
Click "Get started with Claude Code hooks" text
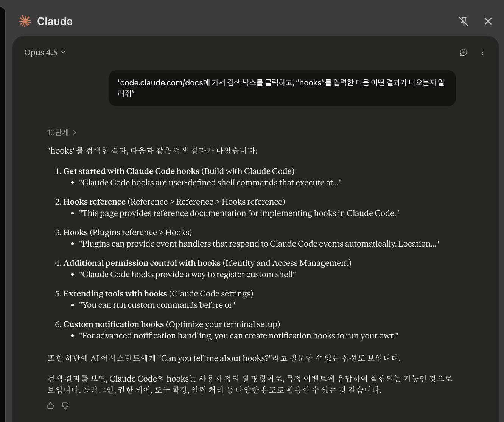pyautogui.click(x=131, y=171)
